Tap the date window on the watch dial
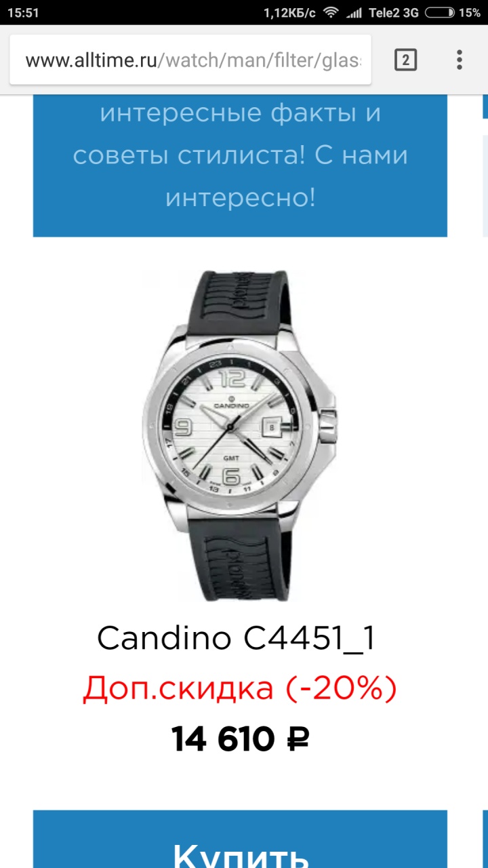The image size is (488, 868). [x=270, y=427]
